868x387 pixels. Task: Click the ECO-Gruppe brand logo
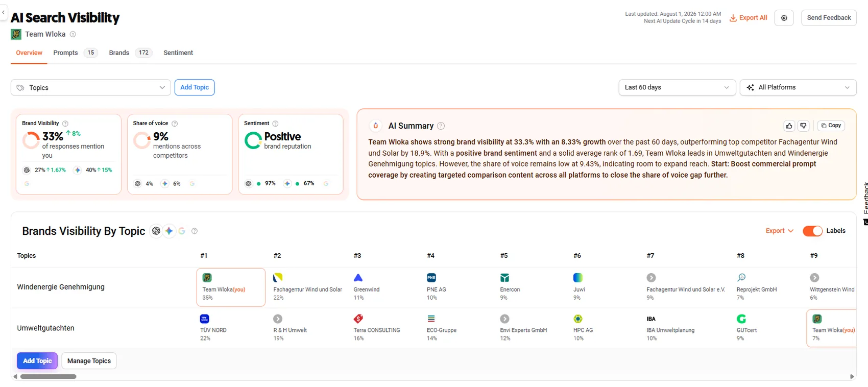tap(431, 319)
